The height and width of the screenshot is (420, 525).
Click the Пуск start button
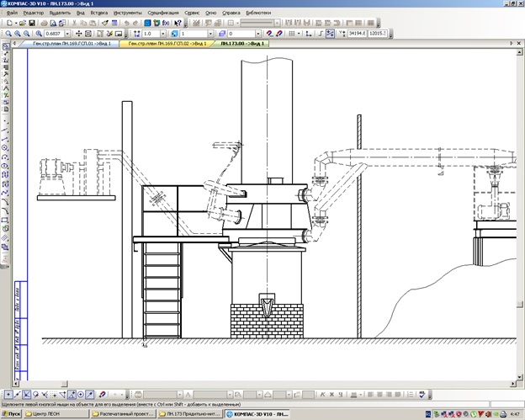(11, 414)
